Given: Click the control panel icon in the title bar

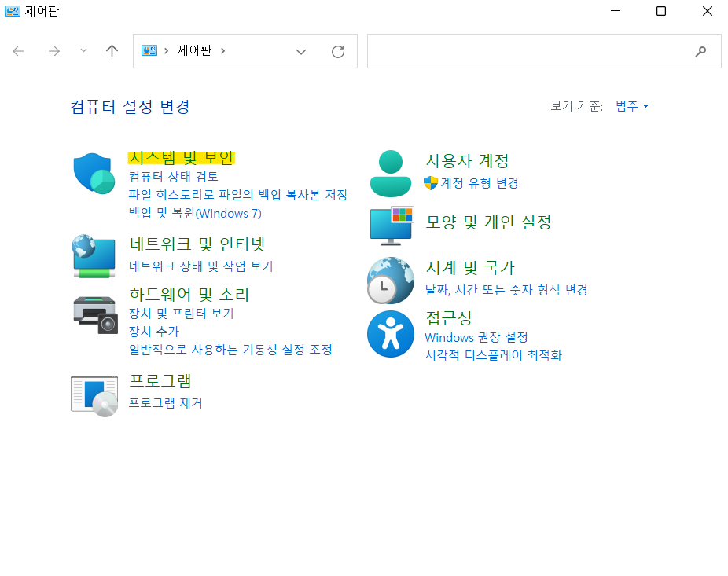Looking at the screenshot, I should (13, 11).
